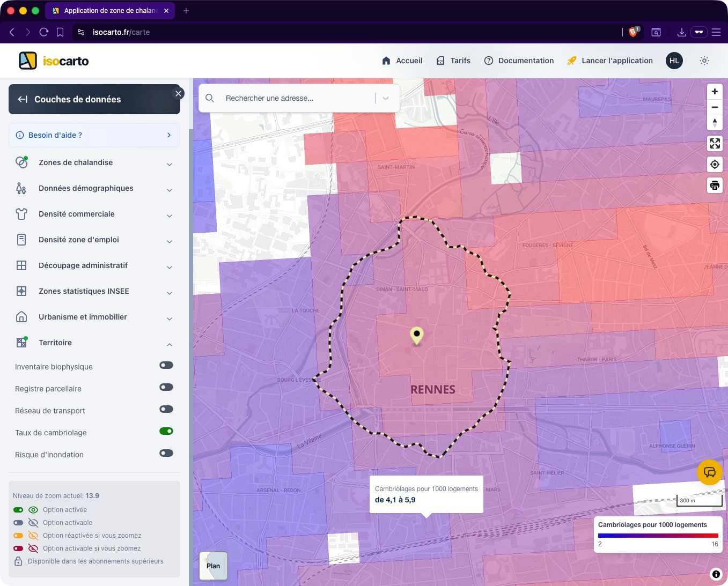Viewport: 728px width, 586px height.
Task: Open the yellow chat support bubble
Action: pos(709,472)
